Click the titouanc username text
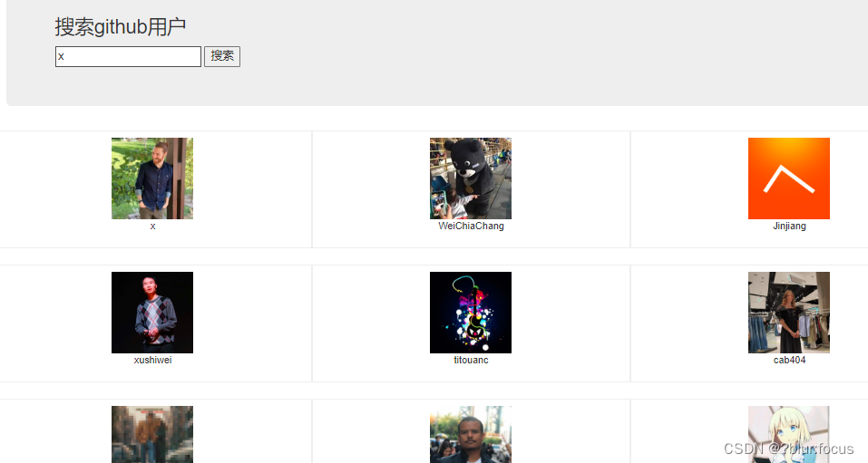The height and width of the screenshot is (463, 868). tap(471, 360)
